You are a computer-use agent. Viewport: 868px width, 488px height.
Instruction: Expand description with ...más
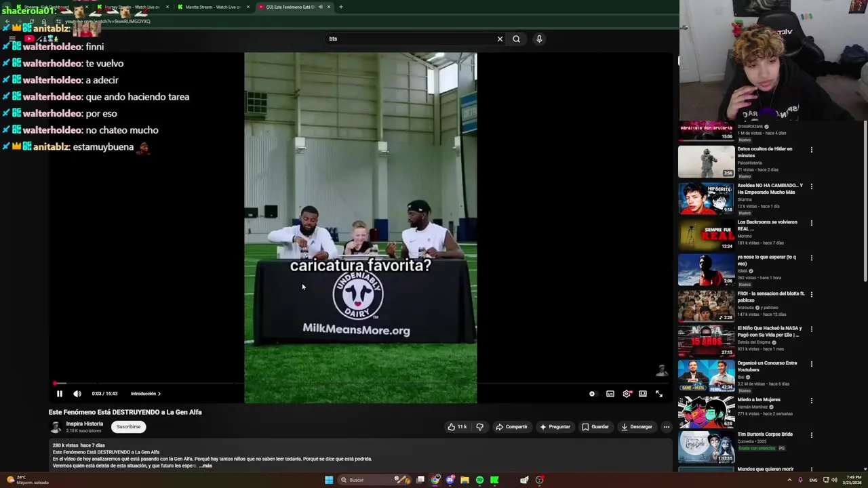pos(205,466)
